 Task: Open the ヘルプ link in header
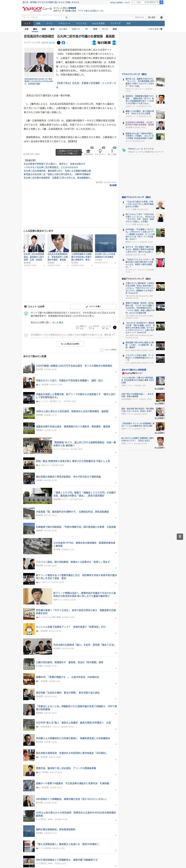coord(127,2)
